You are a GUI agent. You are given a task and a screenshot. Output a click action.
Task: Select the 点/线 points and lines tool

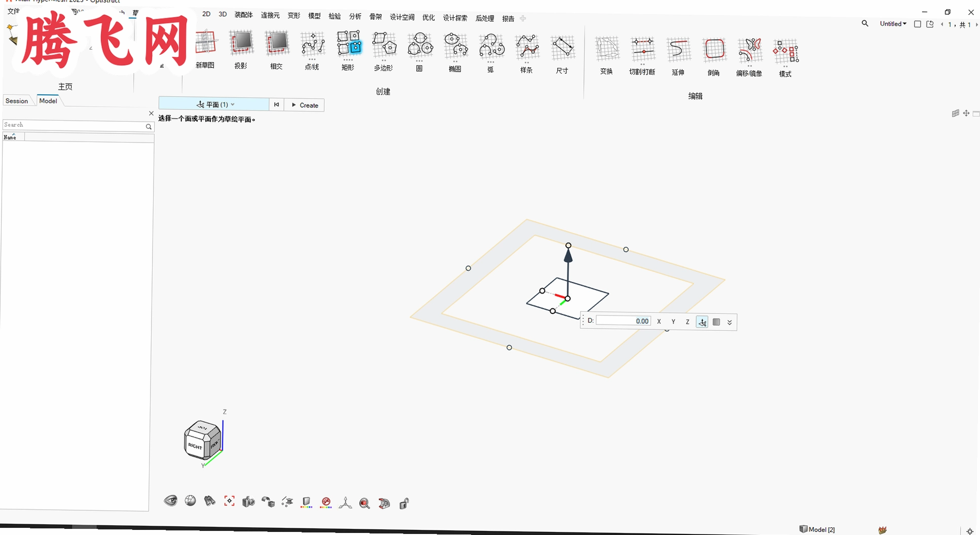(312, 50)
